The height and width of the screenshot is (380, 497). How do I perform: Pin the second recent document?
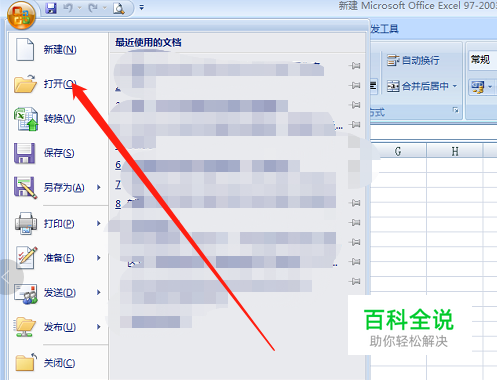click(x=355, y=85)
